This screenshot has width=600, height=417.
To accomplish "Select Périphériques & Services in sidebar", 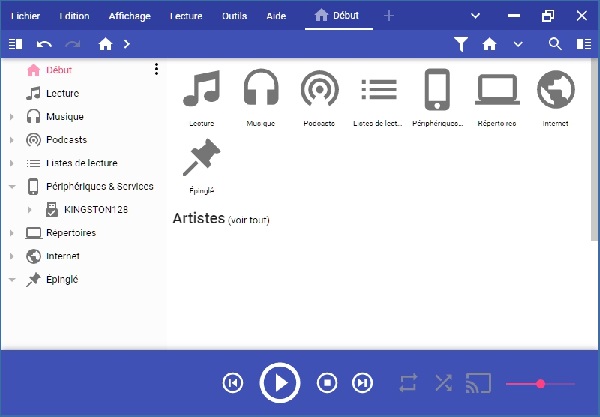I will (99, 186).
